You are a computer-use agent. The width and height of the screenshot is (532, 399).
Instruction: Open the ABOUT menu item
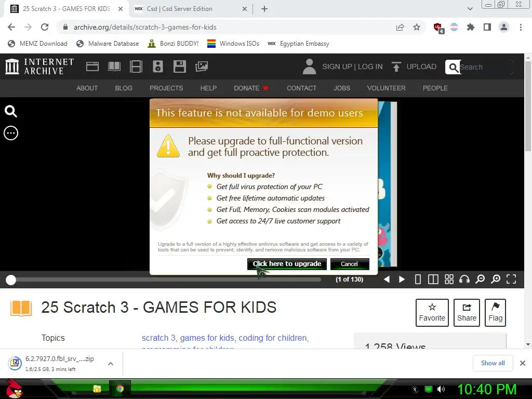87,88
